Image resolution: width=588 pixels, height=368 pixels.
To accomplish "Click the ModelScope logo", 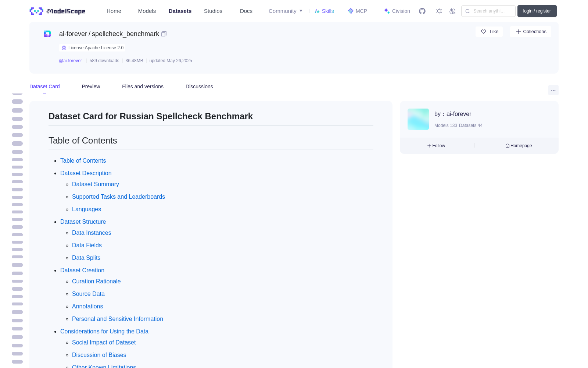I will [58, 11].
